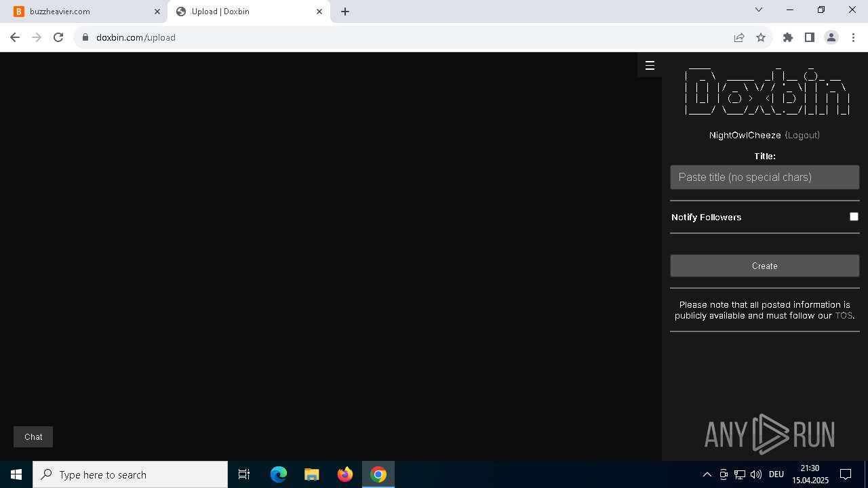The height and width of the screenshot is (488, 868).
Task: Open File Explorer from the taskbar
Action: [312, 474]
